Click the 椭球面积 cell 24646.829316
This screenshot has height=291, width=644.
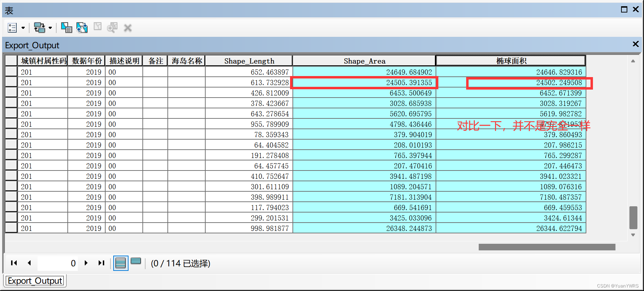tap(511, 72)
